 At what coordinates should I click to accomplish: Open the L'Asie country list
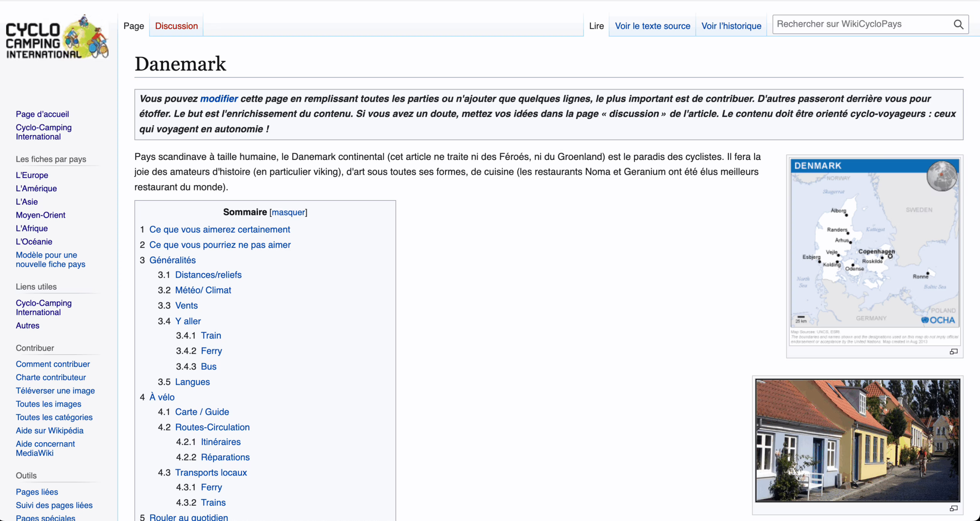pos(27,202)
